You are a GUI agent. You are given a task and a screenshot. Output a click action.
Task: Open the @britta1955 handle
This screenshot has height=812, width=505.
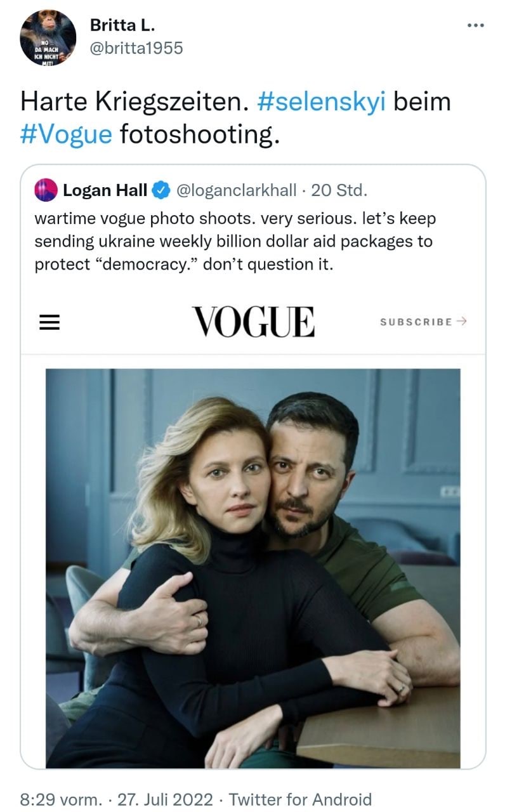coord(136,48)
